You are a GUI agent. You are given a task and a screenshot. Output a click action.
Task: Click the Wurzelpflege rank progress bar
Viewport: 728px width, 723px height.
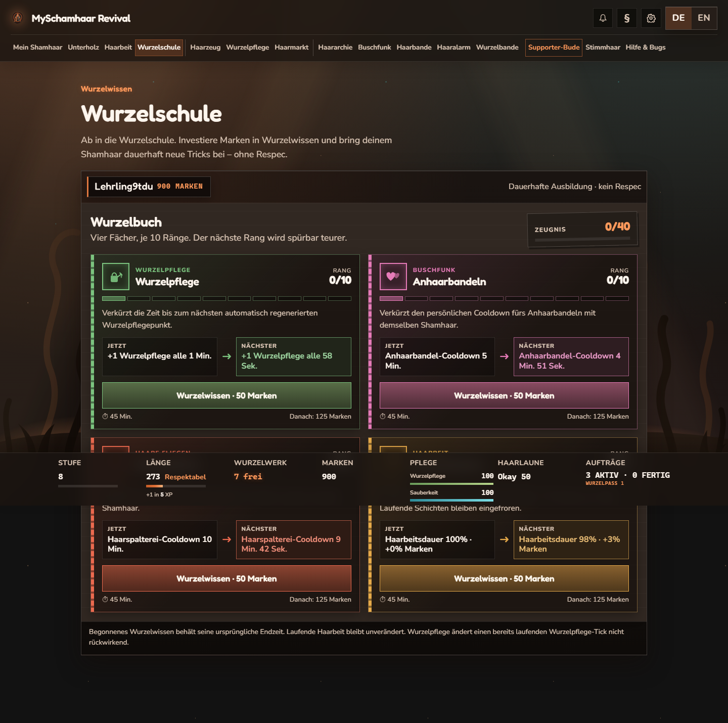coord(226,299)
